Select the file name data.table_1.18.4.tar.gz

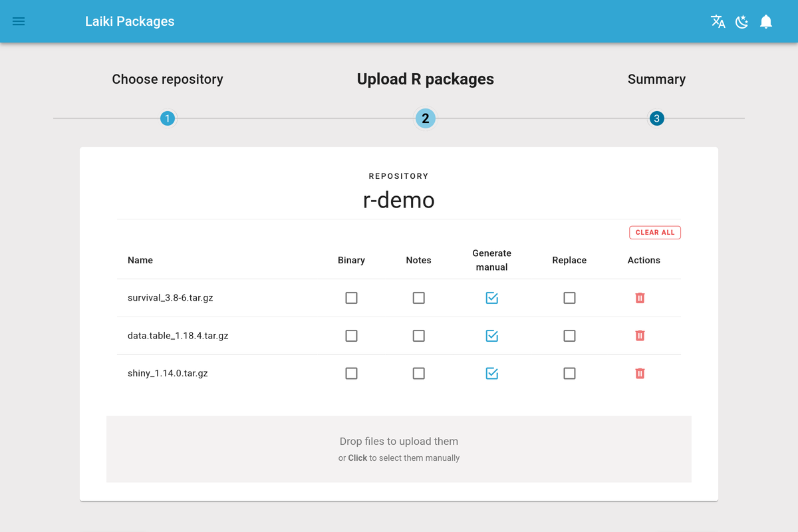[x=178, y=336]
